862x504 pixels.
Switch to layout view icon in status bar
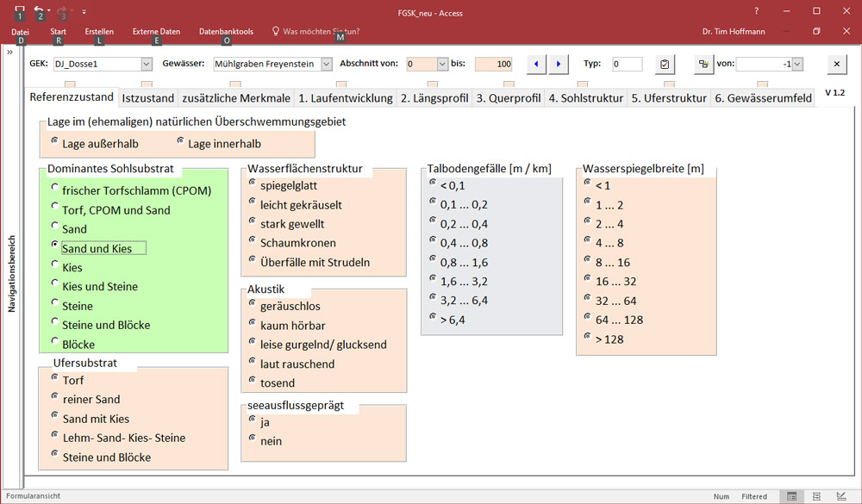[816, 496]
